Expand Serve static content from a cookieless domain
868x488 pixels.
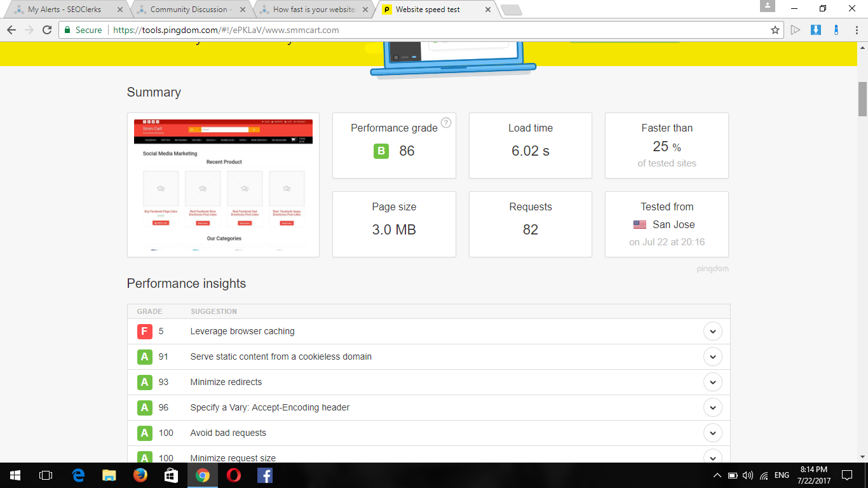tap(713, 356)
